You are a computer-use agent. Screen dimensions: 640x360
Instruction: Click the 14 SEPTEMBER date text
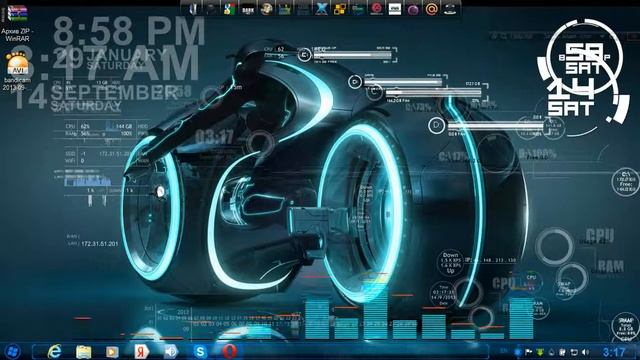[97, 97]
